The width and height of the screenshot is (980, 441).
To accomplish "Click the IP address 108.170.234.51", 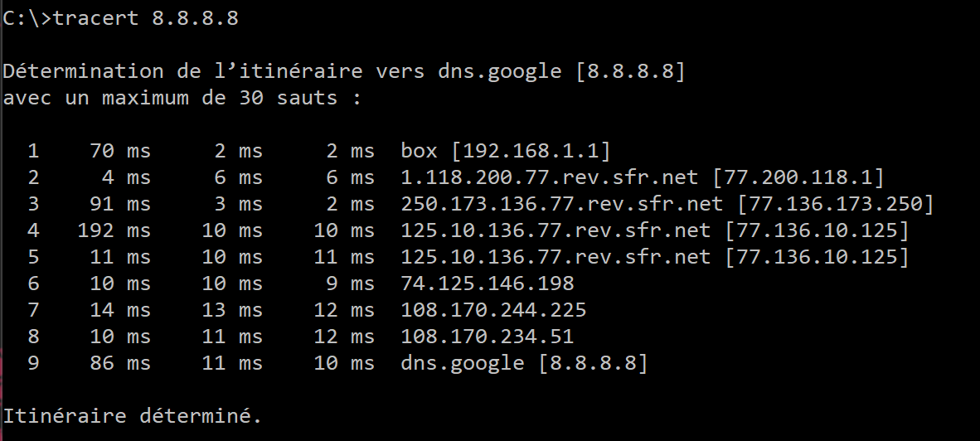I will 487,337.
